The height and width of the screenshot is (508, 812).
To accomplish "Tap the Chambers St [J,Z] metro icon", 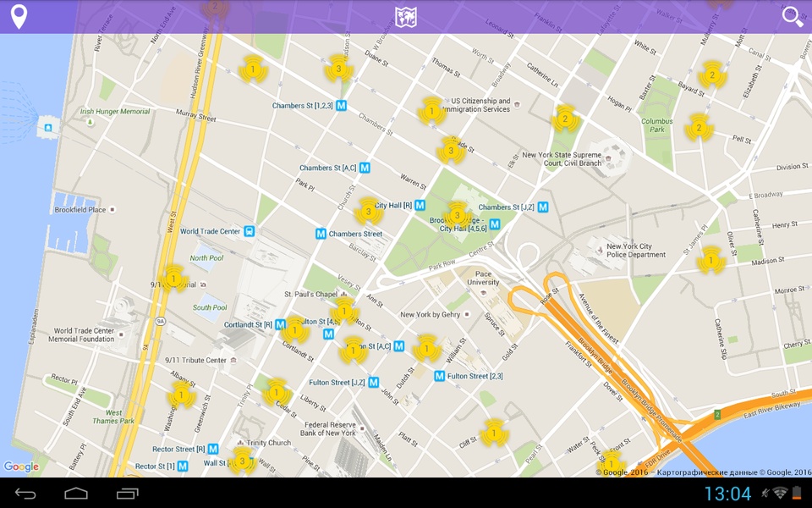I will pyautogui.click(x=543, y=207).
